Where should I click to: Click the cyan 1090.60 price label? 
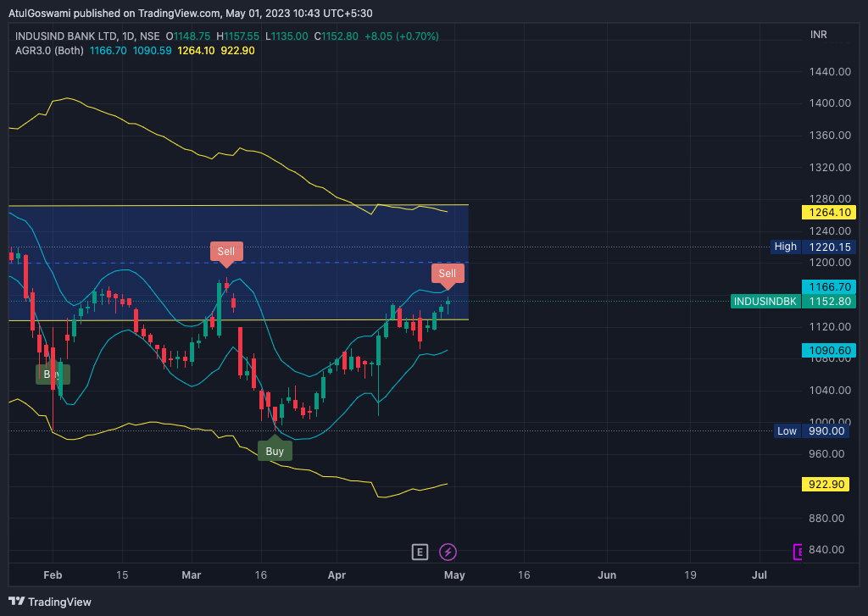click(x=829, y=350)
